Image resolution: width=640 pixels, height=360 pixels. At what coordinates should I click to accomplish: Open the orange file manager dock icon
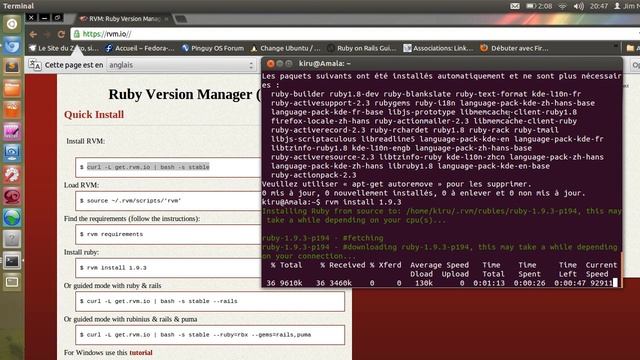tap(12, 88)
